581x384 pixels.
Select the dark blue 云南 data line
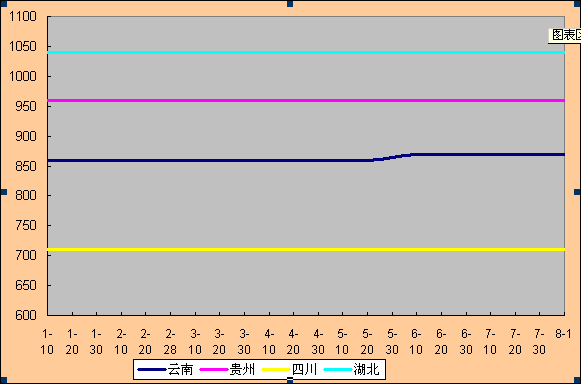click(x=306, y=158)
